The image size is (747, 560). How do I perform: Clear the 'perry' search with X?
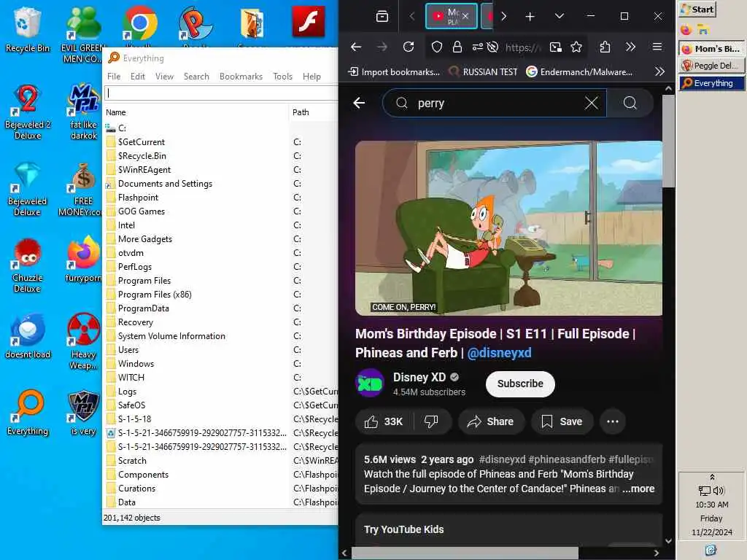point(591,103)
